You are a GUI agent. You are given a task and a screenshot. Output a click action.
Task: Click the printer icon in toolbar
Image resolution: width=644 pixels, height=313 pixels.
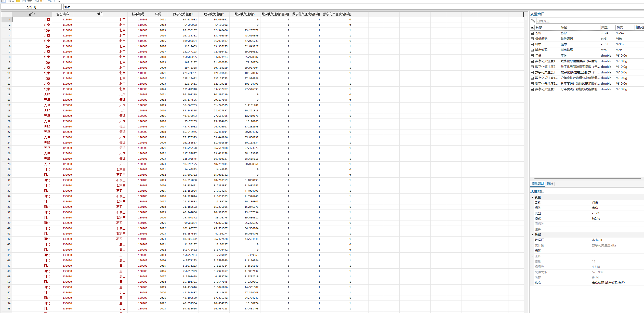(30, 1)
